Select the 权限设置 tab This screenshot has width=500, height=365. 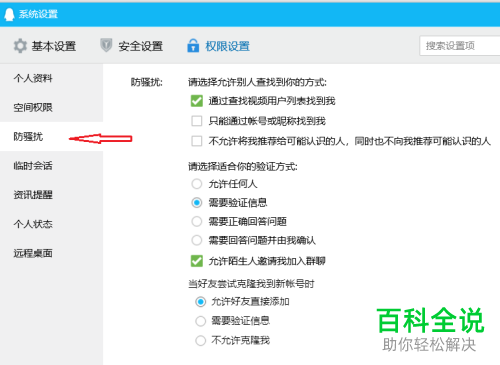(x=218, y=46)
